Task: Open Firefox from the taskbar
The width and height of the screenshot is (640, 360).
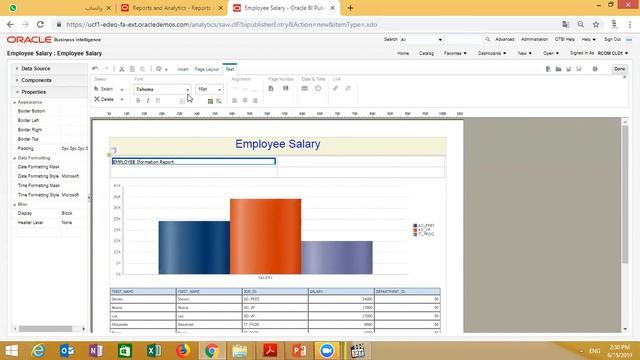Action: 182,351
